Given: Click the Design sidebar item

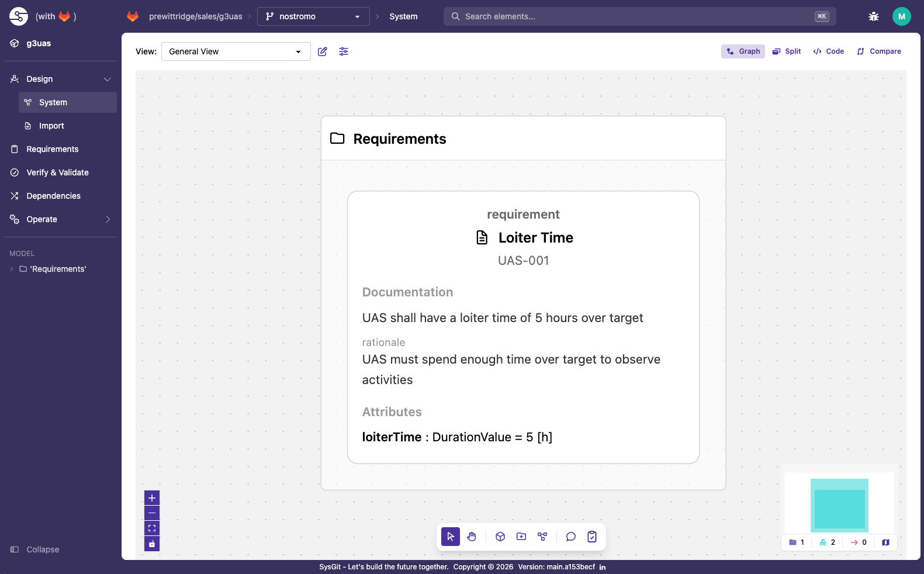Looking at the screenshot, I should [x=61, y=79].
